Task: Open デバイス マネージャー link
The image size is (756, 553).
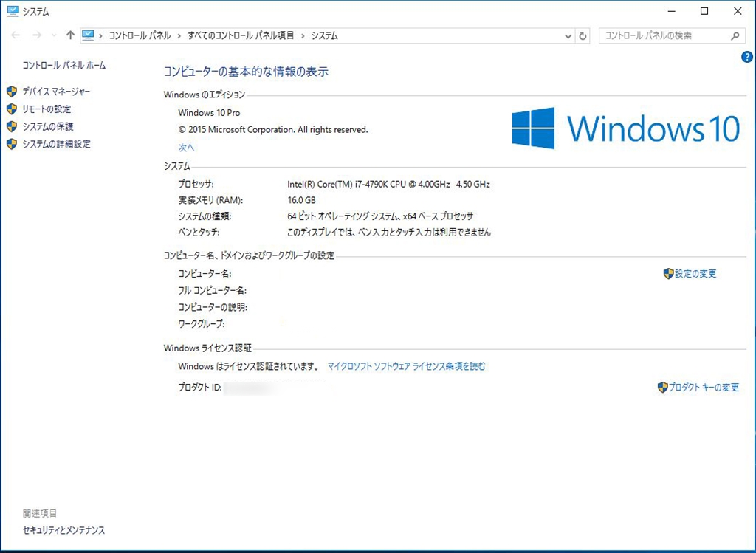Action: 56,92
